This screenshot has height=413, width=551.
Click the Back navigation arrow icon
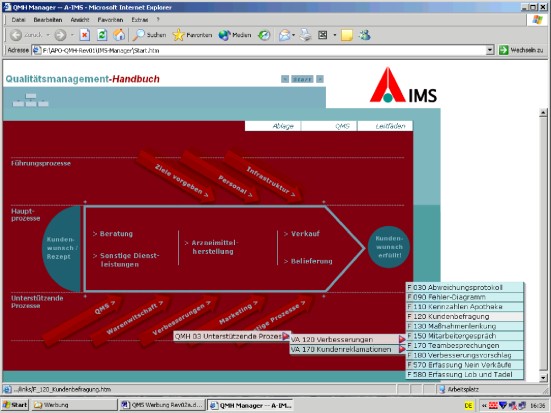(x=17, y=35)
